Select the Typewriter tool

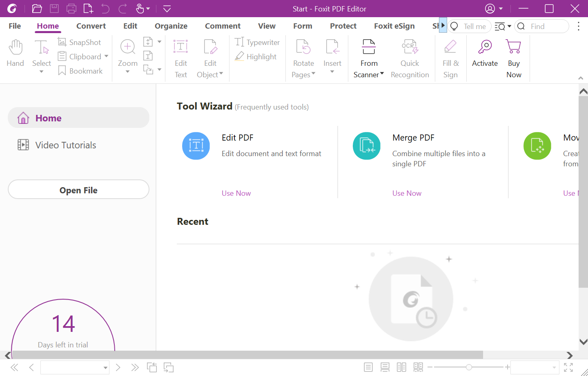(257, 42)
